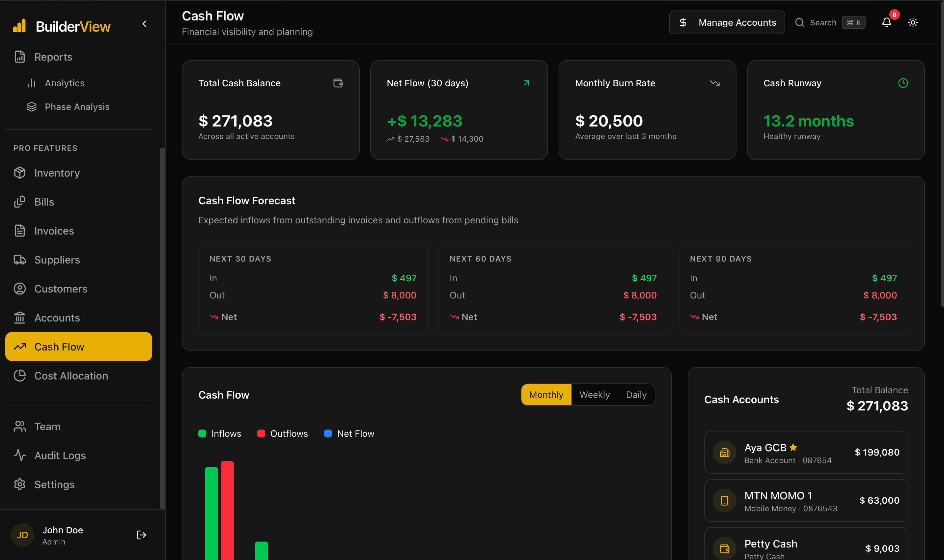
Task: Open the Team page link
Action: 78,426
